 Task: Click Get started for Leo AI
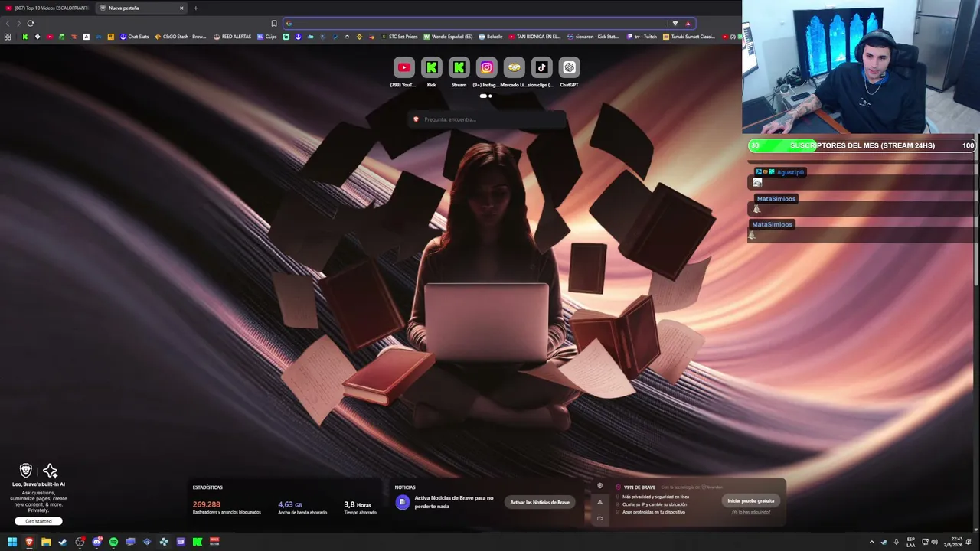tap(38, 521)
